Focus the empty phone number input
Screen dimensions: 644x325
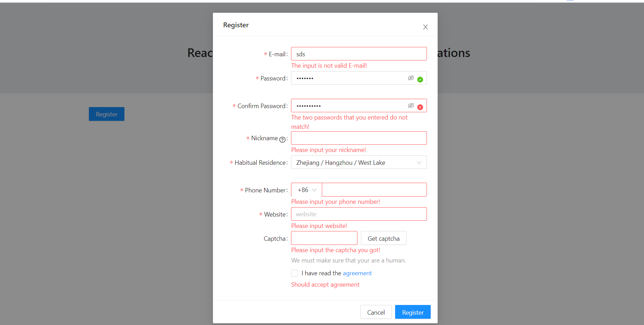374,189
